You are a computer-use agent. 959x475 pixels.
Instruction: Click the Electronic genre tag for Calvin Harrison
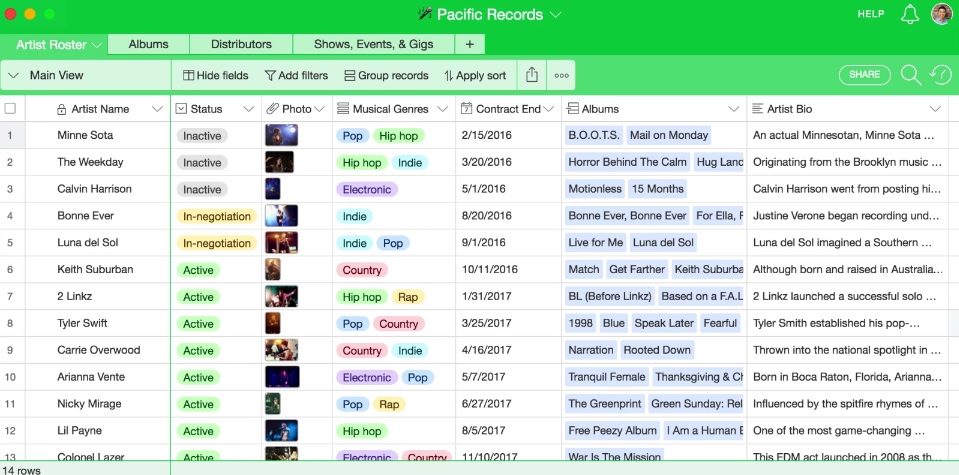pyautogui.click(x=366, y=189)
